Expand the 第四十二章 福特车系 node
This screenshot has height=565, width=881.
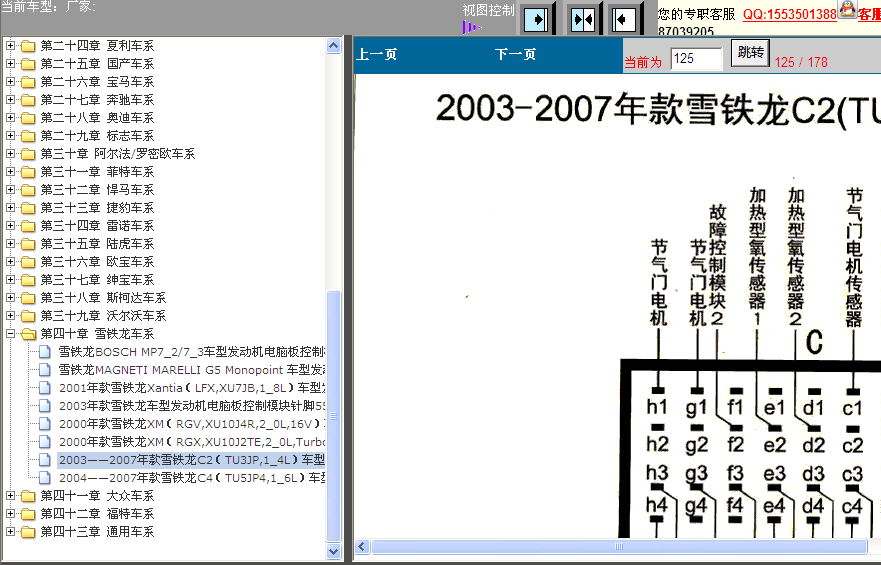point(10,513)
